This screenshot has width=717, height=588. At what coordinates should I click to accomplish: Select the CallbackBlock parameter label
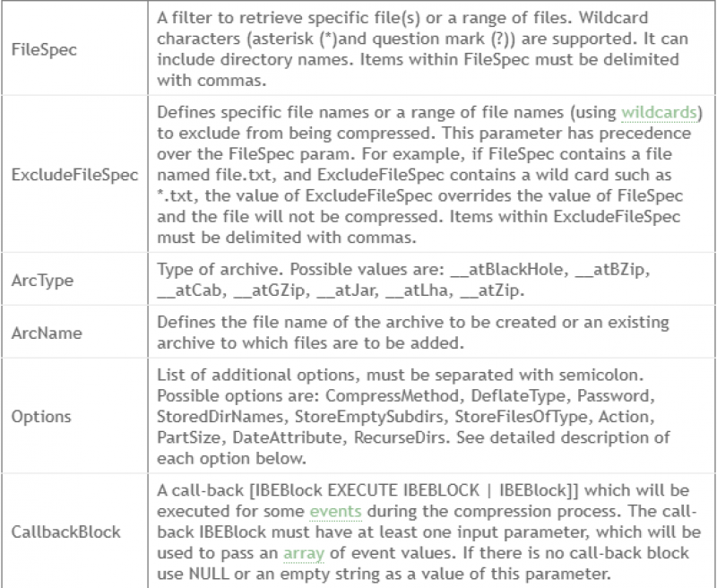(x=65, y=532)
